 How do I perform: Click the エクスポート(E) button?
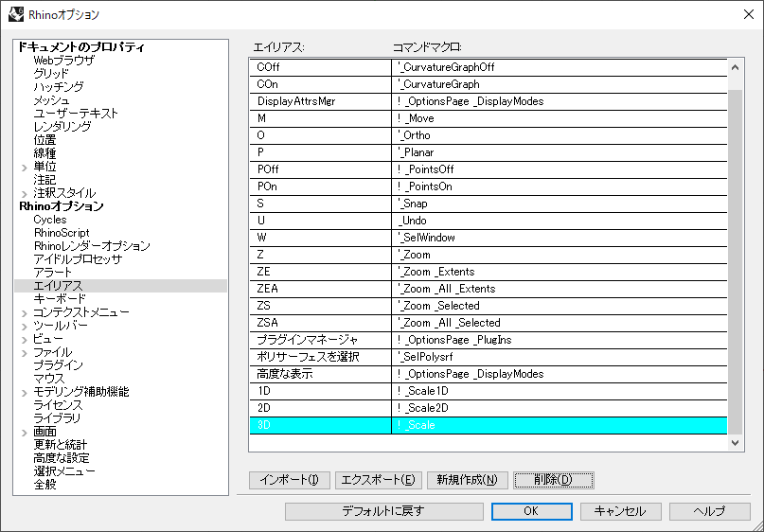coord(378,480)
